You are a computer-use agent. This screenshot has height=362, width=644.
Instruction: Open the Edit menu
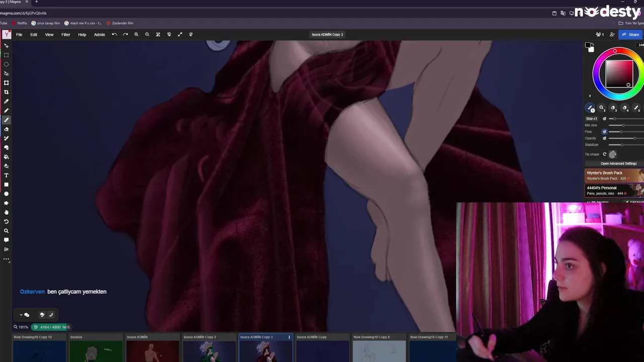coord(34,35)
